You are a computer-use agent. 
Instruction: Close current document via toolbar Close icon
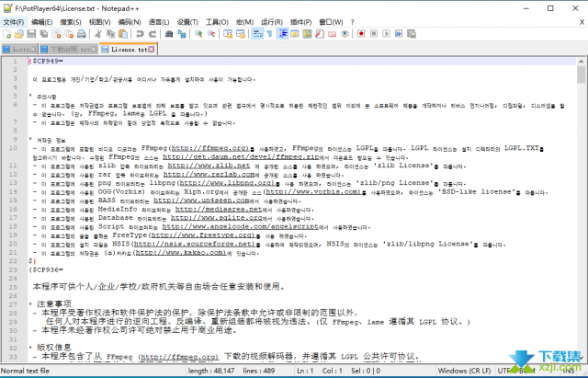click(57, 34)
